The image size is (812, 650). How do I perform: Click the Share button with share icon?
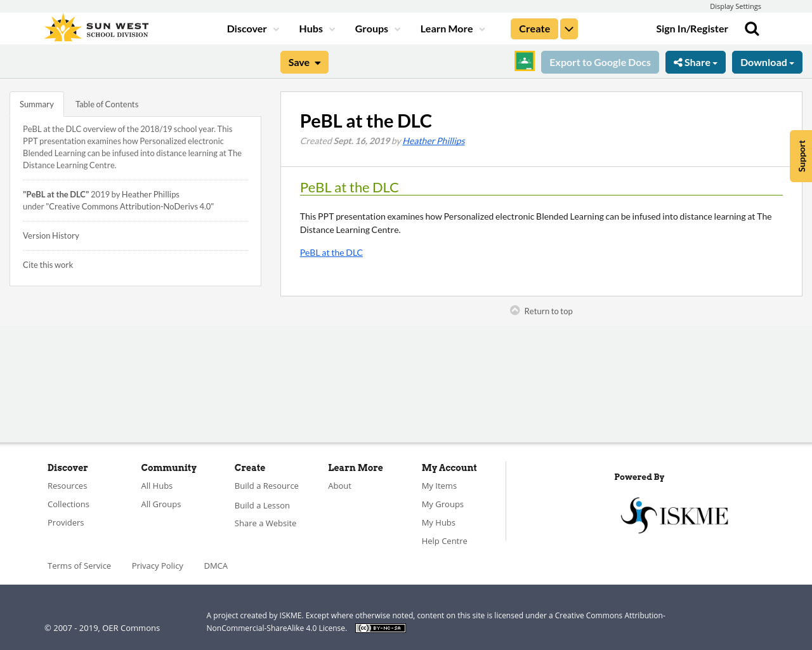[695, 61]
